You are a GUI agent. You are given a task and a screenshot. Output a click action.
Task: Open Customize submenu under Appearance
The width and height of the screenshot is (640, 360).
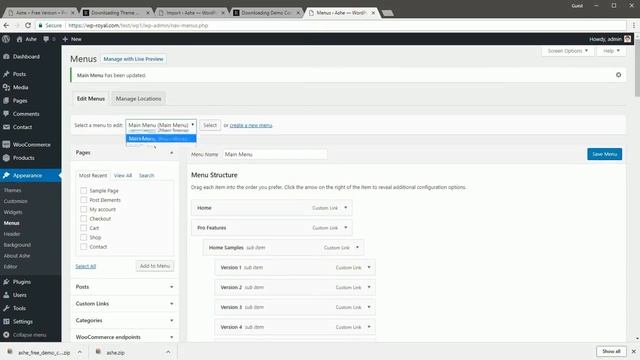point(16,201)
